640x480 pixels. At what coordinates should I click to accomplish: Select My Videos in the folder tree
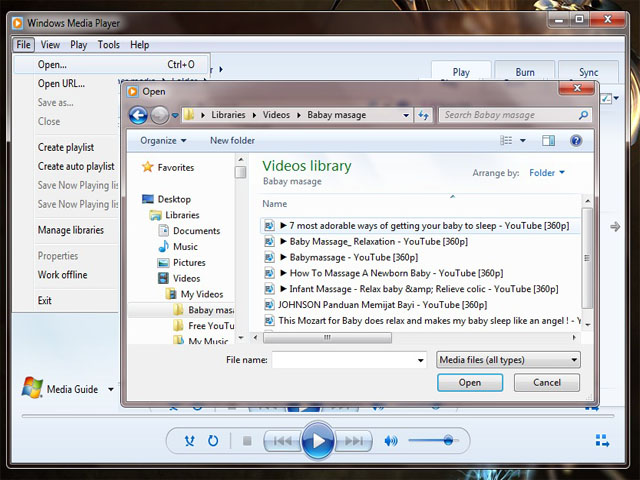tap(202, 294)
